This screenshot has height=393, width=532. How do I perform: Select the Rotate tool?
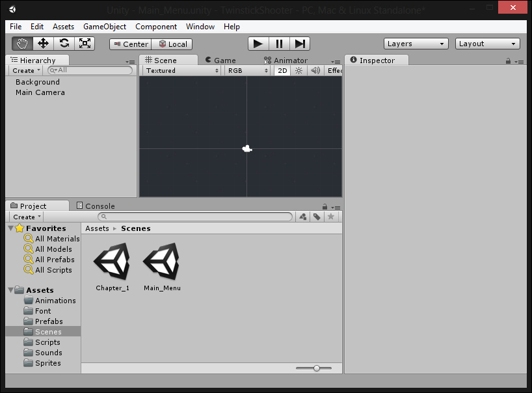pos(64,44)
